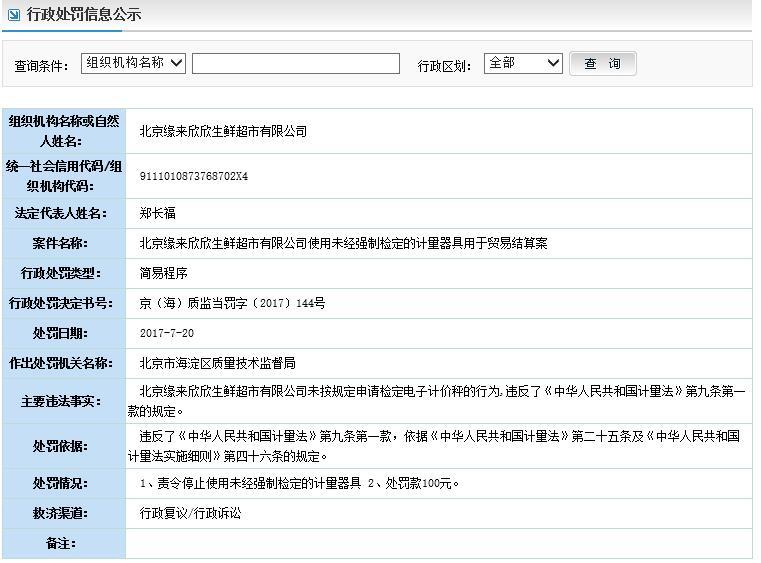Click decision number 京（海）质监当罚字（2017）144号
Image resolution: width=761 pixels, height=563 pixels.
click(x=232, y=303)
